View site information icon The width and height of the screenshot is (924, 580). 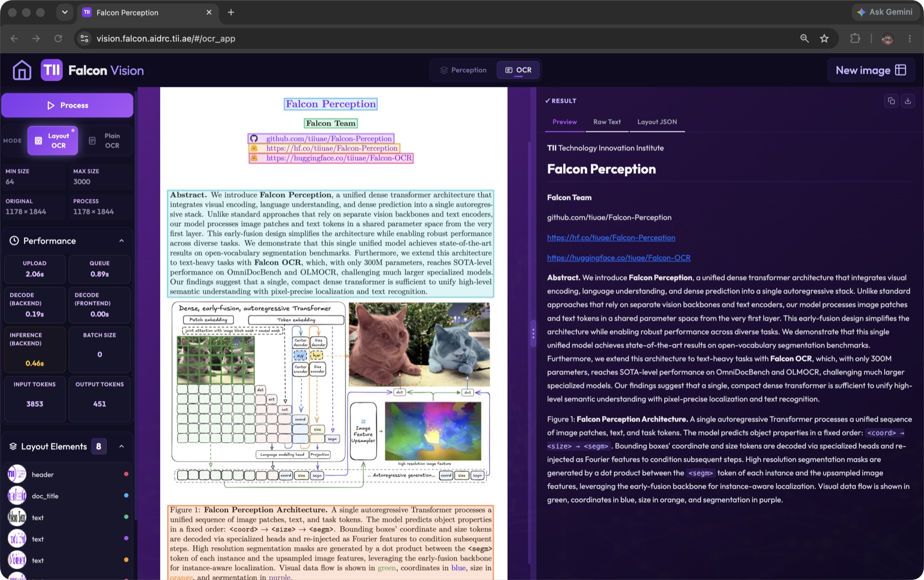[x=85, y=39]
